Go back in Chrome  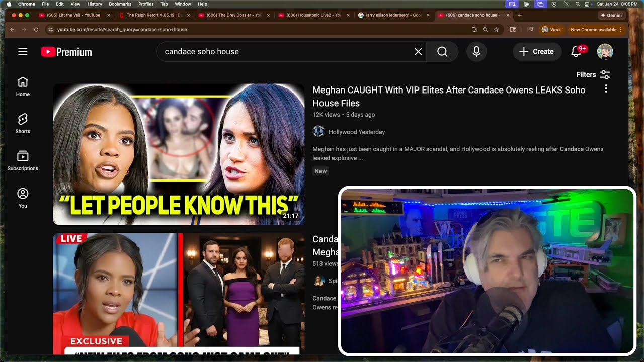pos(12,30)
